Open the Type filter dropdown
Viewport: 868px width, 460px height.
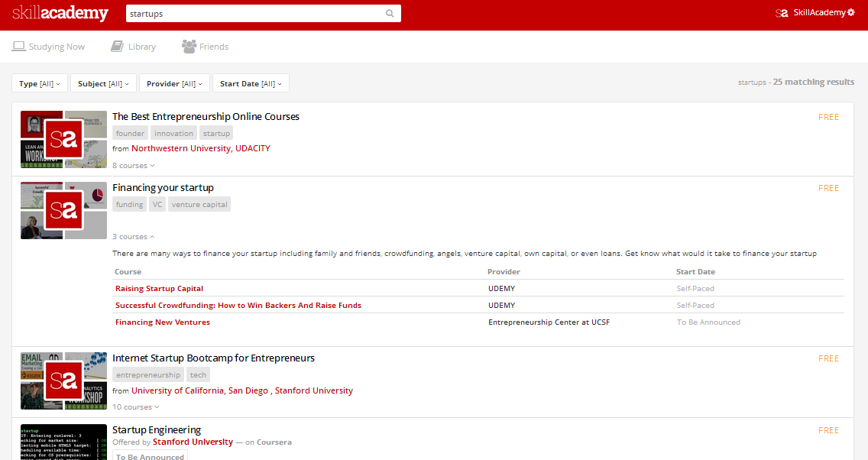point(40,83)
